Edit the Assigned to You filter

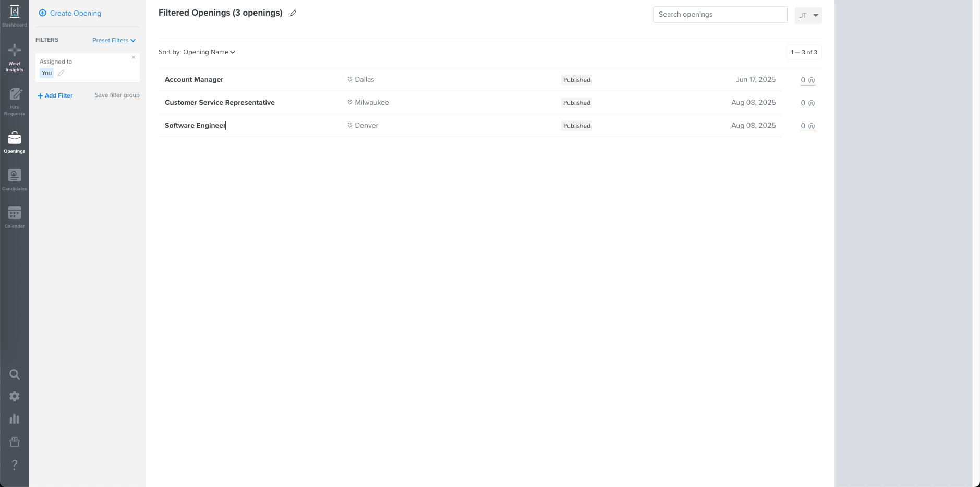coord(61,73)
